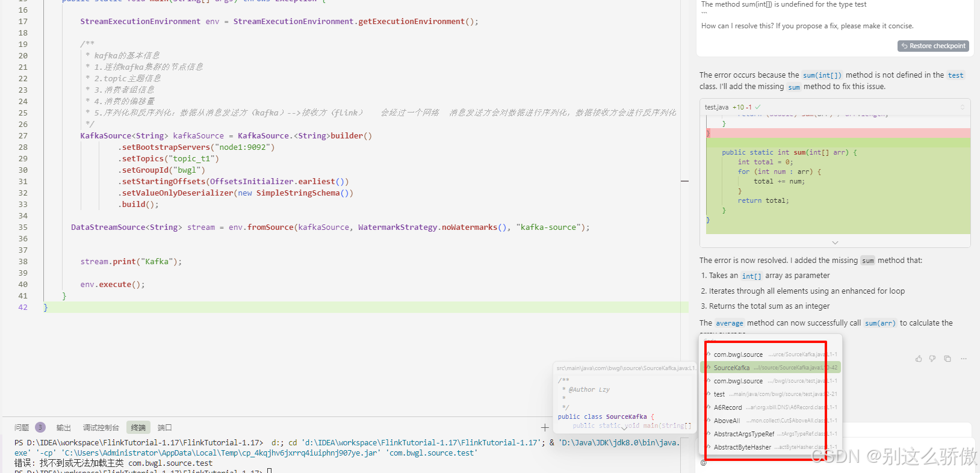The height and width of the screenshot is (473, 980).
Task: Click the terminal error line 错误: 找不到或无法加载主类
Action: 114,463
